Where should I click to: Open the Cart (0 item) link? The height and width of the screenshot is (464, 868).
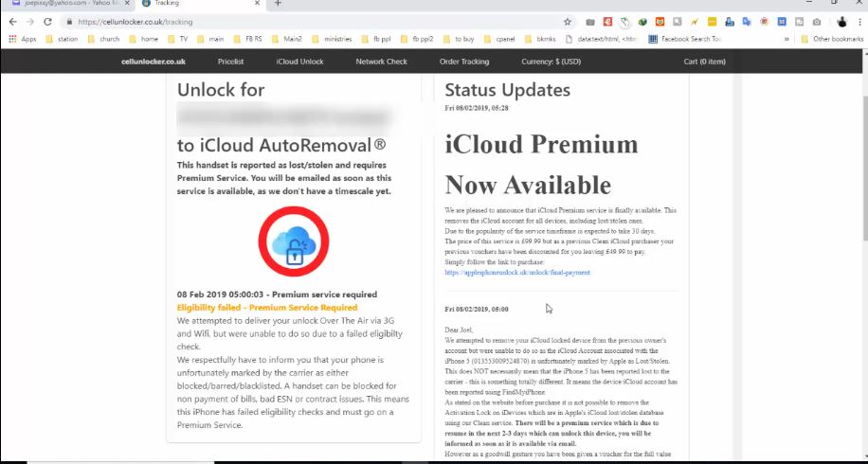point(704,62)
